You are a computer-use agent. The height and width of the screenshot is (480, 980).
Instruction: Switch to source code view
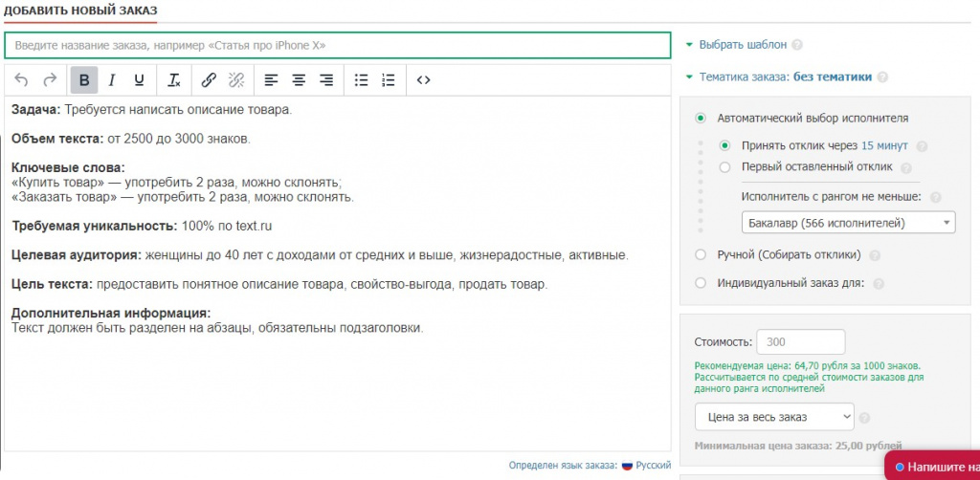point(423,80)
